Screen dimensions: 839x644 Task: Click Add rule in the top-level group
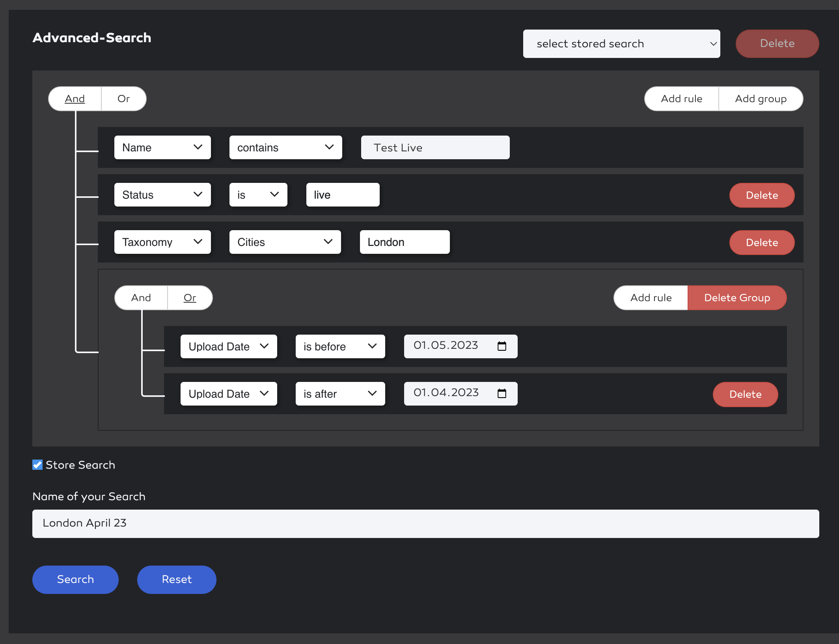[x=681, y=99]
